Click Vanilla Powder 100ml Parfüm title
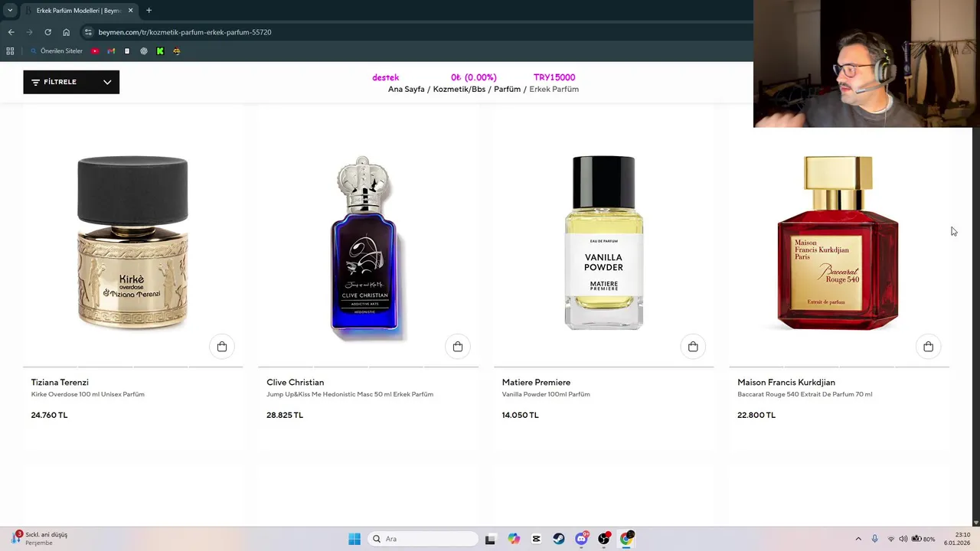Image resolution: width=980 pixels, height=551 pixels. click(x=546, y=394)
